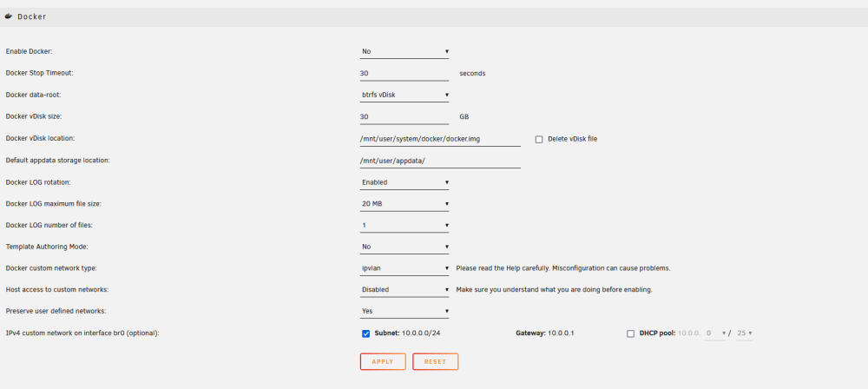The height and width of the screenshot is (389, 868).
Task: Open the Template Authoring Mode dropdown
Action: tap(404, 247)
